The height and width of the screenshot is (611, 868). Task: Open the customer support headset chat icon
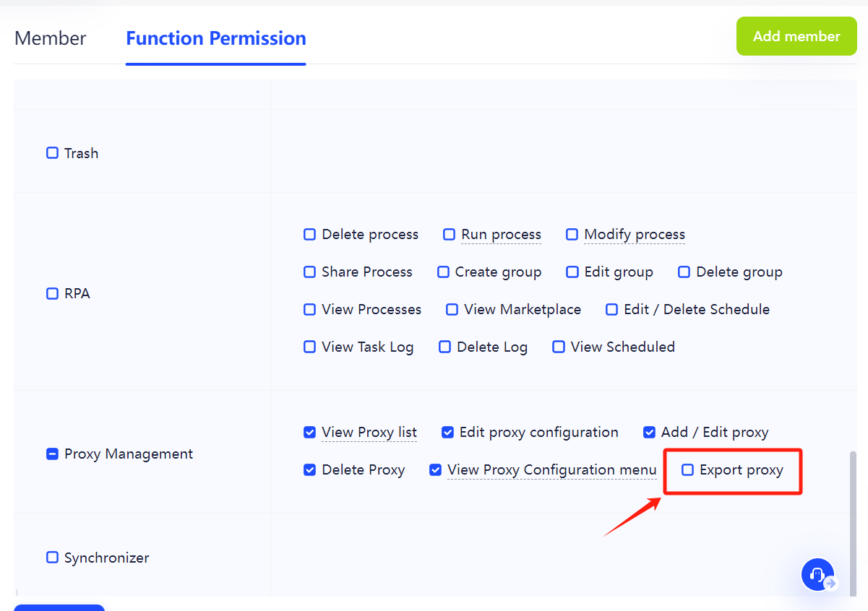[x=817, y=575]
